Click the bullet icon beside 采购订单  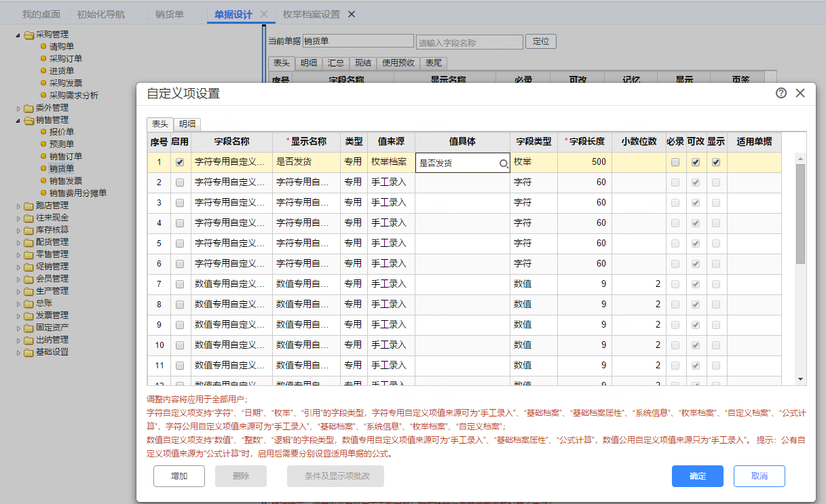(43, 59)
